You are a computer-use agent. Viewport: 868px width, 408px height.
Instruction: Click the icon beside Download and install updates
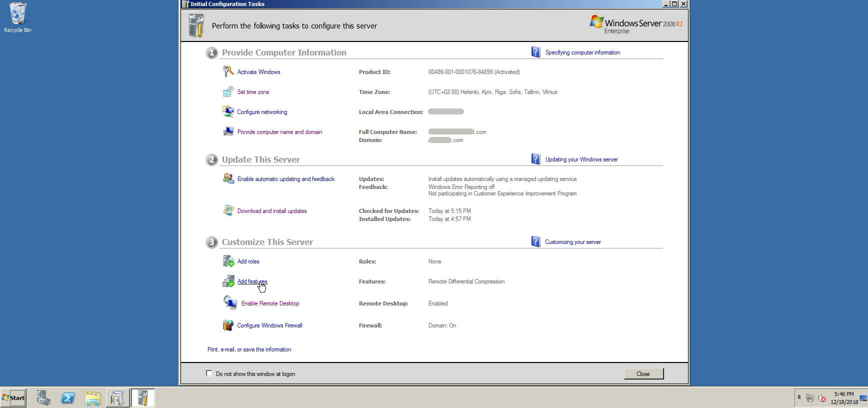[228, 210]
